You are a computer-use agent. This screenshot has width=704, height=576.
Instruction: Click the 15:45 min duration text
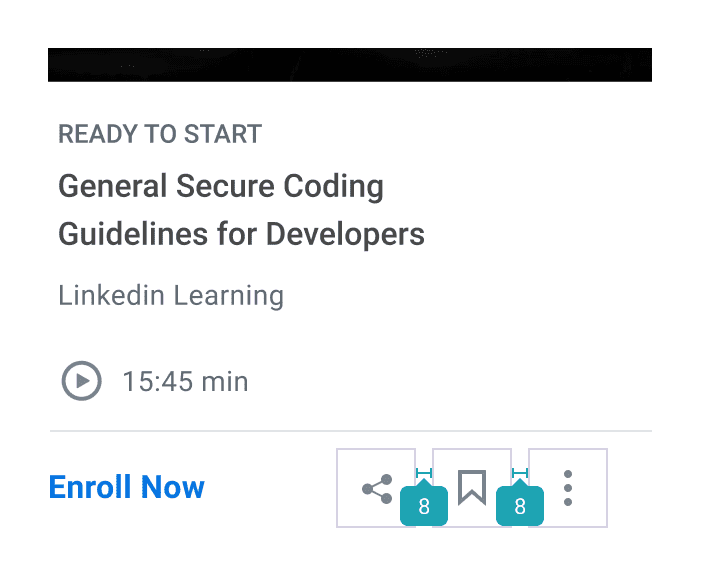(x=185, y=381)
